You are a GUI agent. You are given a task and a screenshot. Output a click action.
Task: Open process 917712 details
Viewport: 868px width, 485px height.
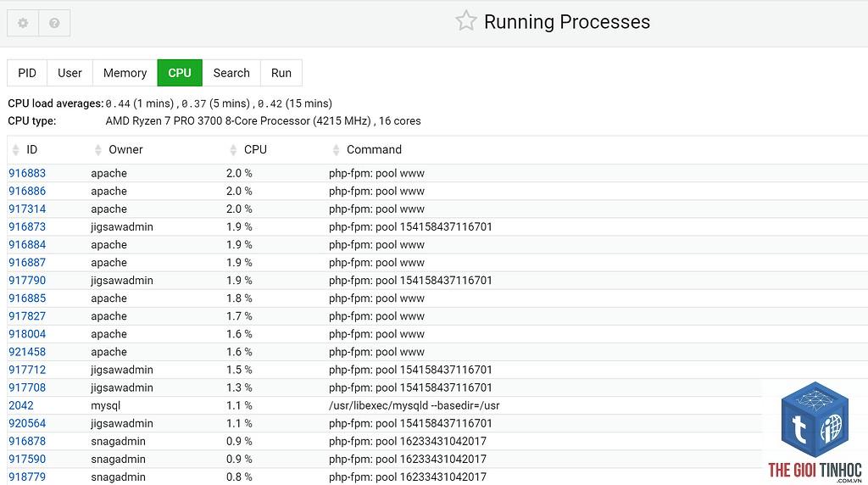27,370
